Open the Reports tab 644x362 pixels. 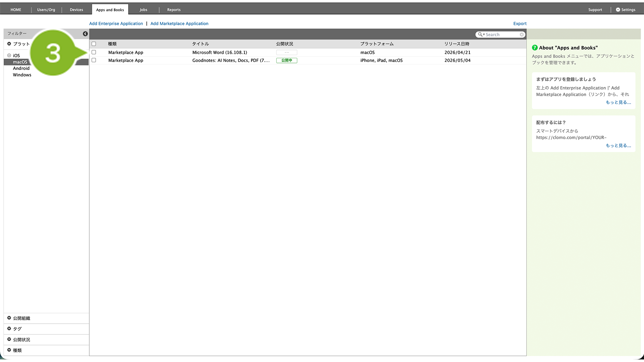point(174,10)
